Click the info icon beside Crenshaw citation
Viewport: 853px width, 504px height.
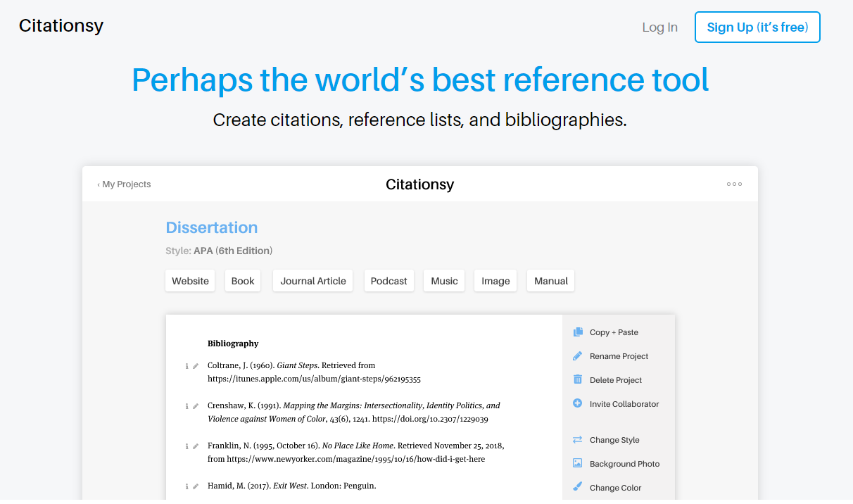point(187,406)
